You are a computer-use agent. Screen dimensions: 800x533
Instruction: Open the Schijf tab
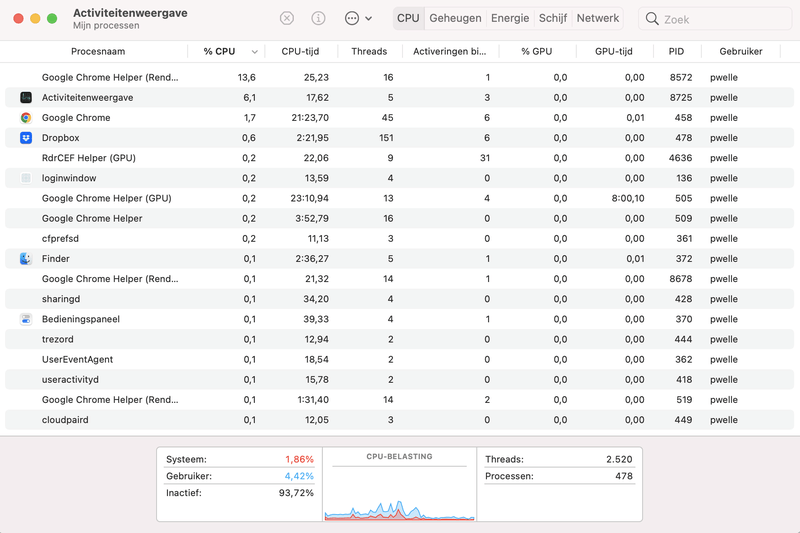[x=553, y=18]
